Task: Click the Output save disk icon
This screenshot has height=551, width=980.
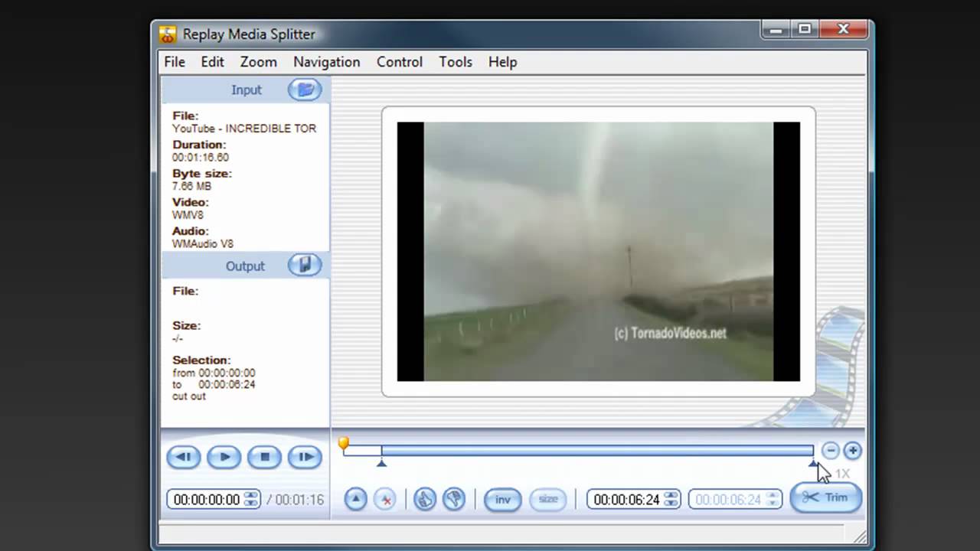Action: click(x=305, y=266)
